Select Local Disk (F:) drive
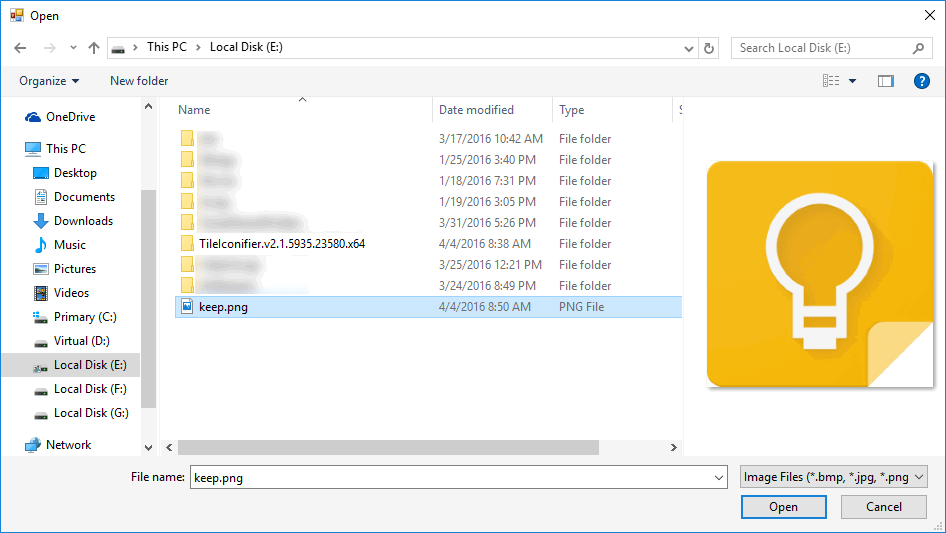Image resolution: width=946 pixels, height=533 pixels. 90,389
